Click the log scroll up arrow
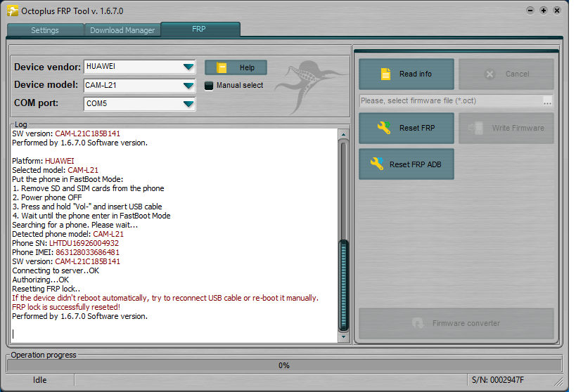This screenshot has width=576, height=392. 343,135
